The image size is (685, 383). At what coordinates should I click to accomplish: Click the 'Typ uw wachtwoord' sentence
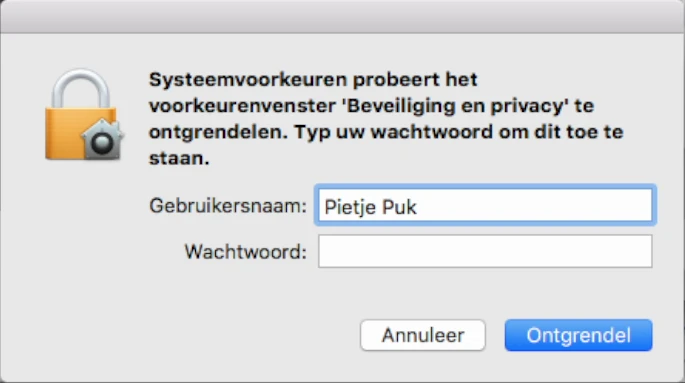tap(394, 132)
